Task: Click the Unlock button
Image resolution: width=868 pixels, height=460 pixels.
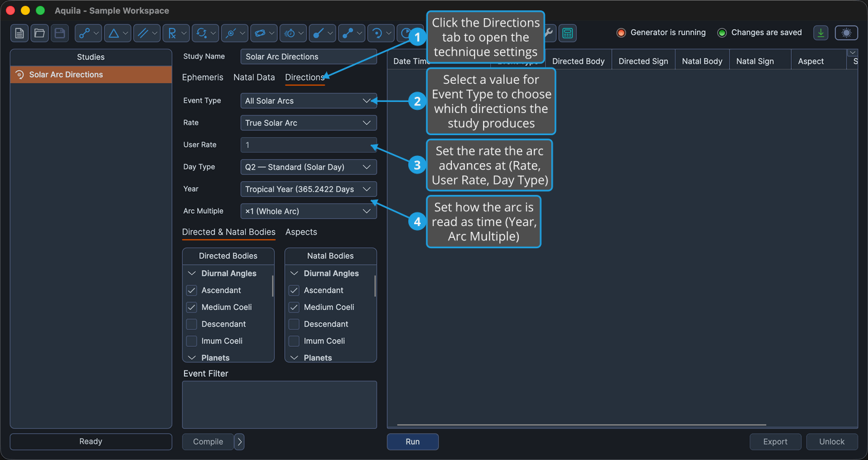Action: click(x=832, y=442)
